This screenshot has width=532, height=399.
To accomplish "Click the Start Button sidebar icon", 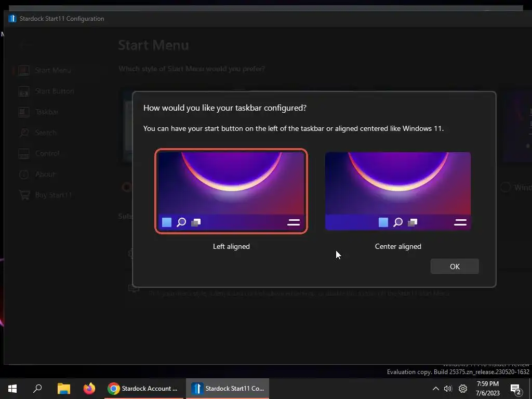I will point(24,91).
